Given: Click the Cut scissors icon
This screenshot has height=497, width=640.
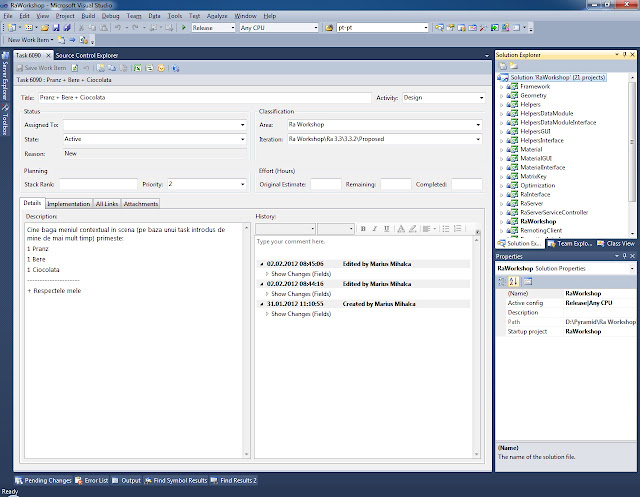Looking at the screenshot, I should tap(81, 28).
